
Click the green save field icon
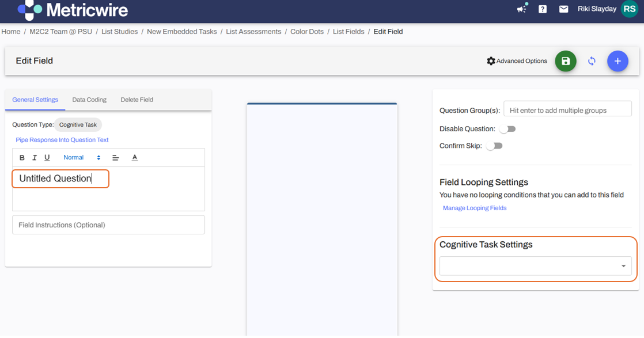click(x=565, y=61)
